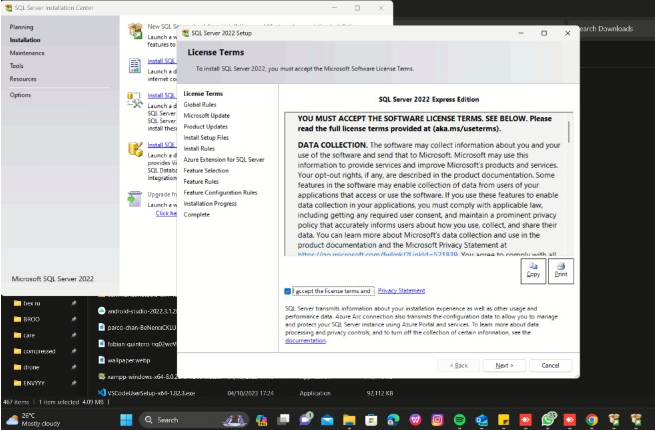Click the License Terms step in setup list
655x430 pixels.
[x=203, y=94]
